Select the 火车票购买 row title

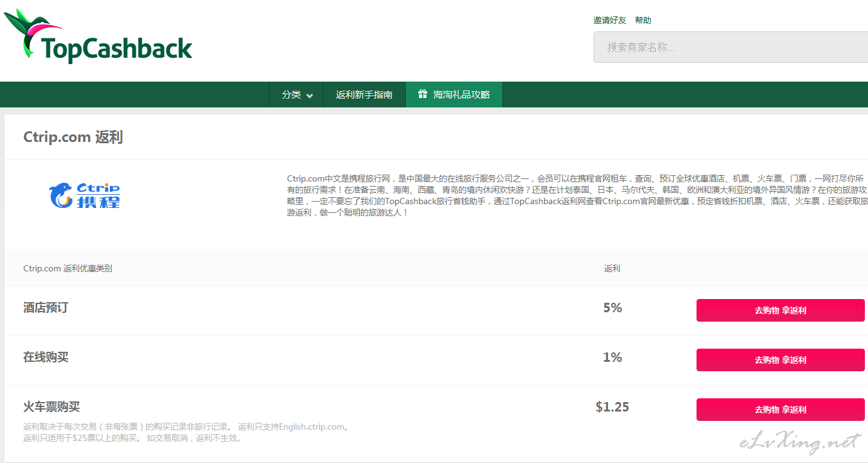(52, 407)
